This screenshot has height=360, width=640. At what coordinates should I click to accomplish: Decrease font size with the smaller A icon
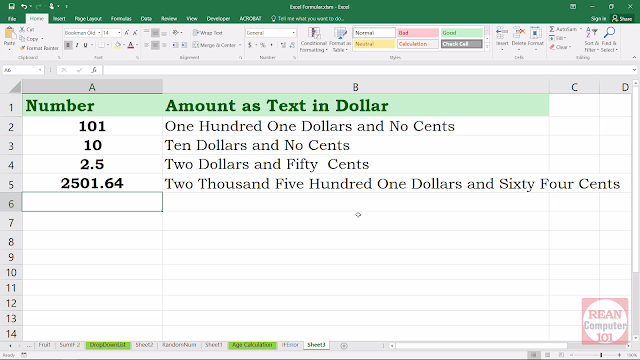(135, 33)
